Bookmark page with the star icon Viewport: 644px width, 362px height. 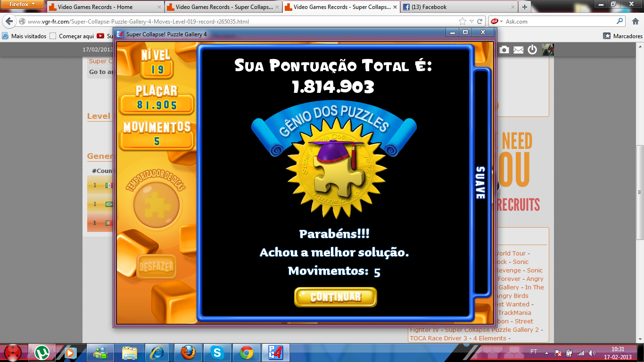[x=462, y=21]
